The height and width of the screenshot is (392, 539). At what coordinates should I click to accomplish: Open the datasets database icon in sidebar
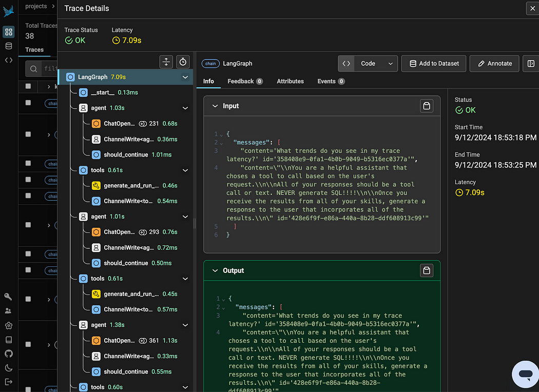pos(9,46)
